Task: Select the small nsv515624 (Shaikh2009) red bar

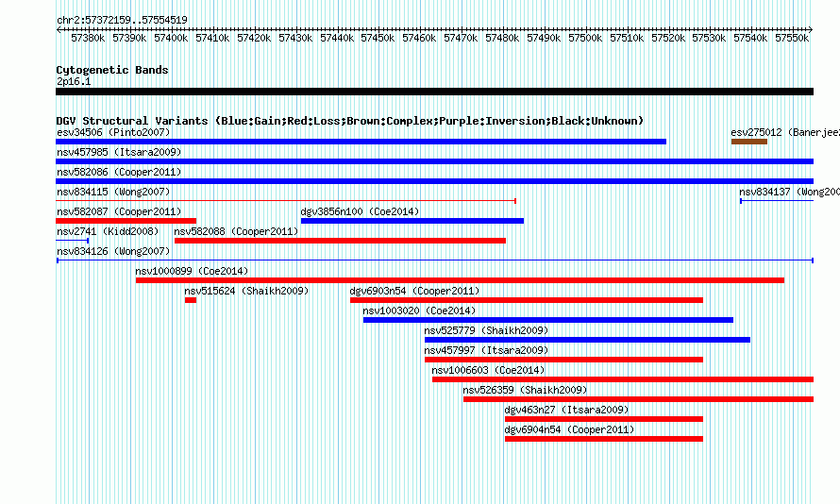Action: click(191, 300)
